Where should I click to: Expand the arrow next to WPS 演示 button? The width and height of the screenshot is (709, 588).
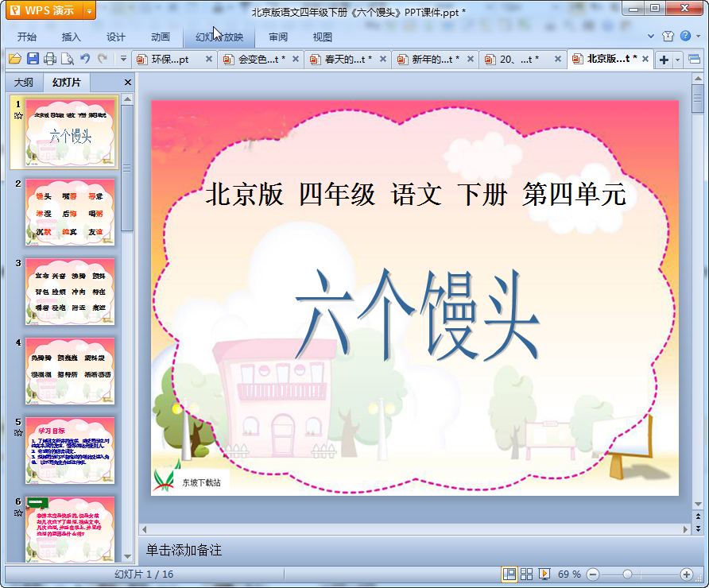(x=90, y=10)
